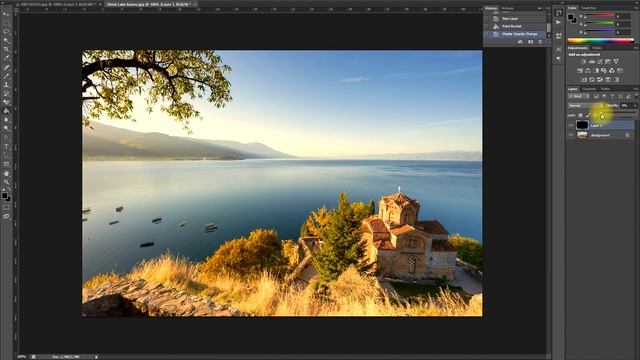Select the Hand tool
Screen dimensions: 640x360
[6, 173]
